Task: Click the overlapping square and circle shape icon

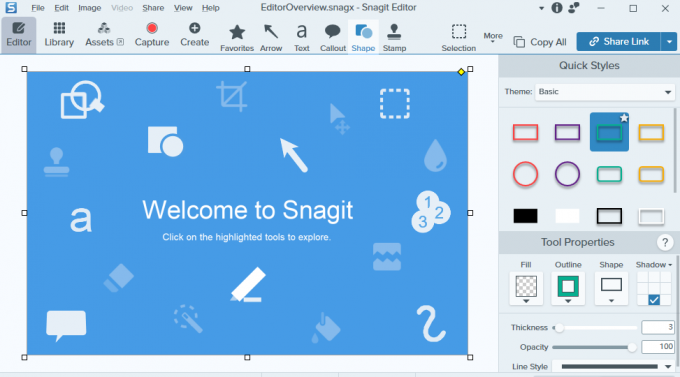Action: 165,141
